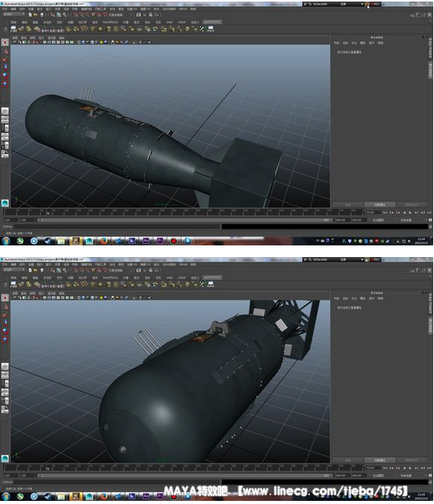
Task: Toggle Snap to Grids in upper Maya status line
Action: click(76, 15)
